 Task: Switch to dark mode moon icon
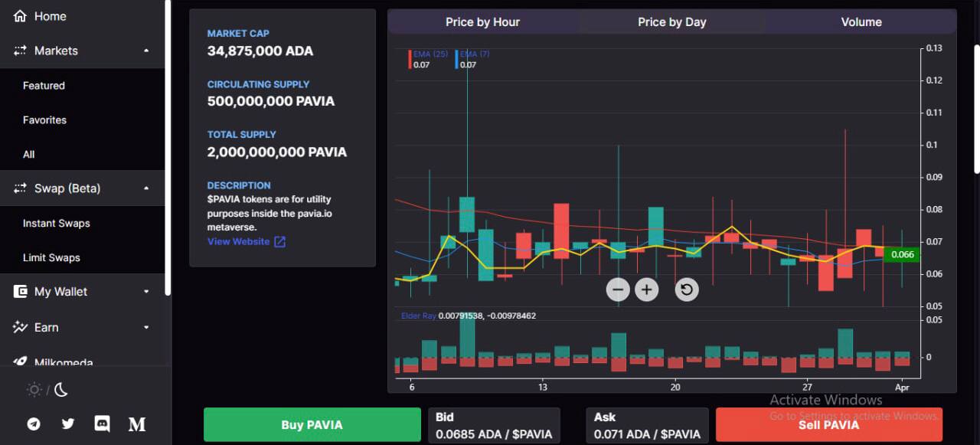coord(61,390)
